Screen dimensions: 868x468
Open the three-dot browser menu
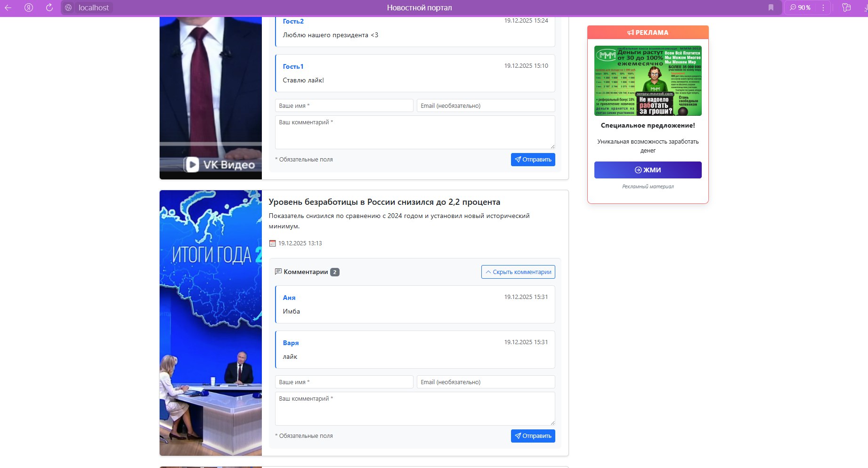[x=823, y=8]
